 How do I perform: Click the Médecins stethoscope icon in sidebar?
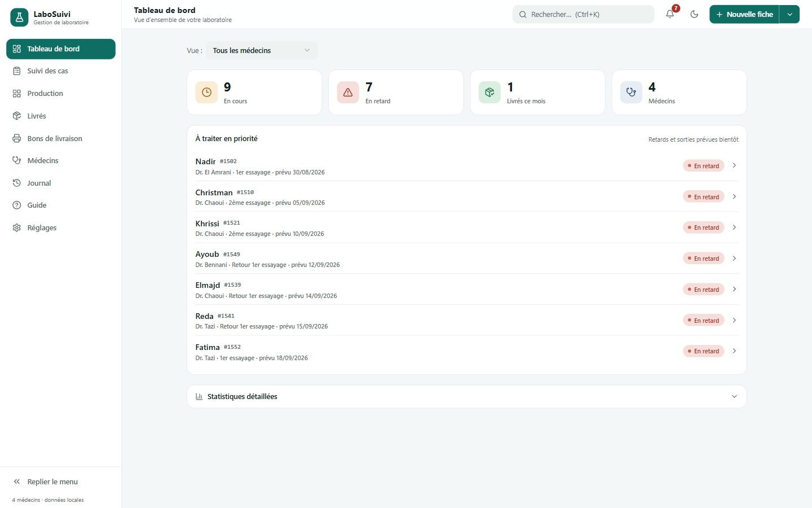[17, 160]
